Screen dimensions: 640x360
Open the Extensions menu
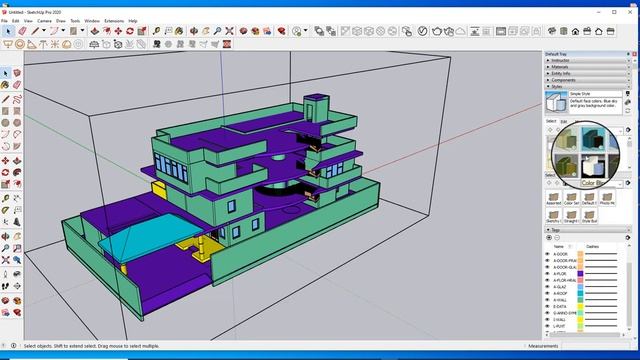[114, 21]
